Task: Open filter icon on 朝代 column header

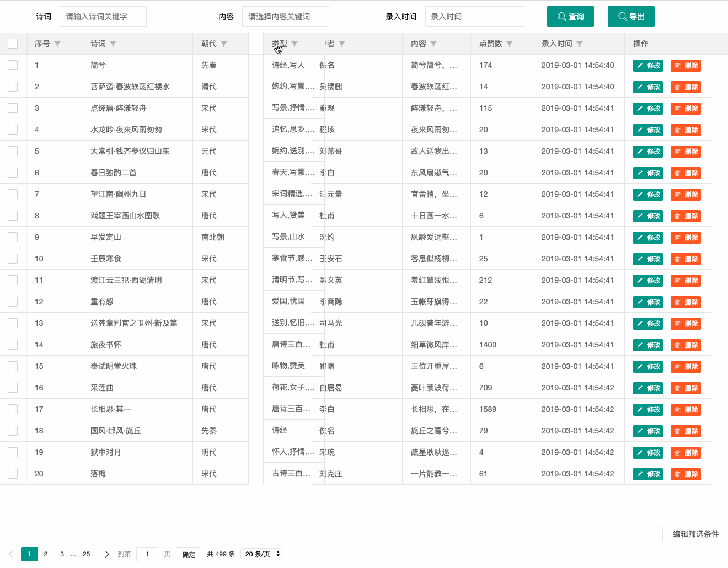Action: (x=224, y=44)
